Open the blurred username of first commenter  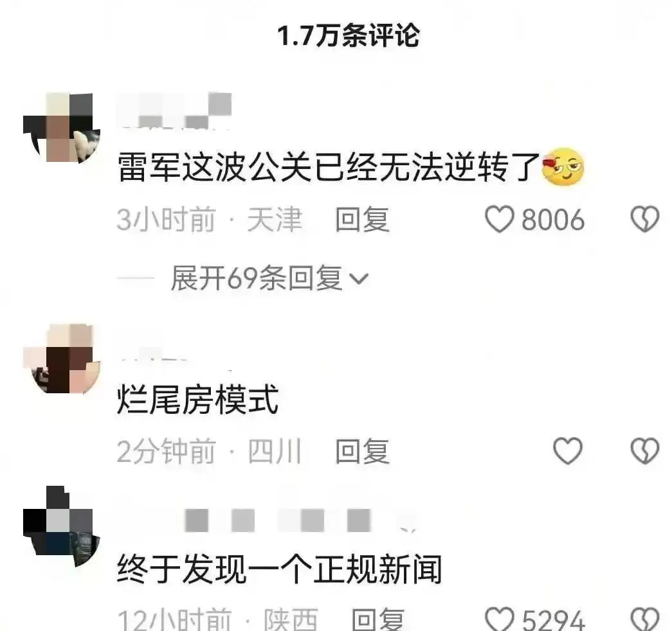175,110
